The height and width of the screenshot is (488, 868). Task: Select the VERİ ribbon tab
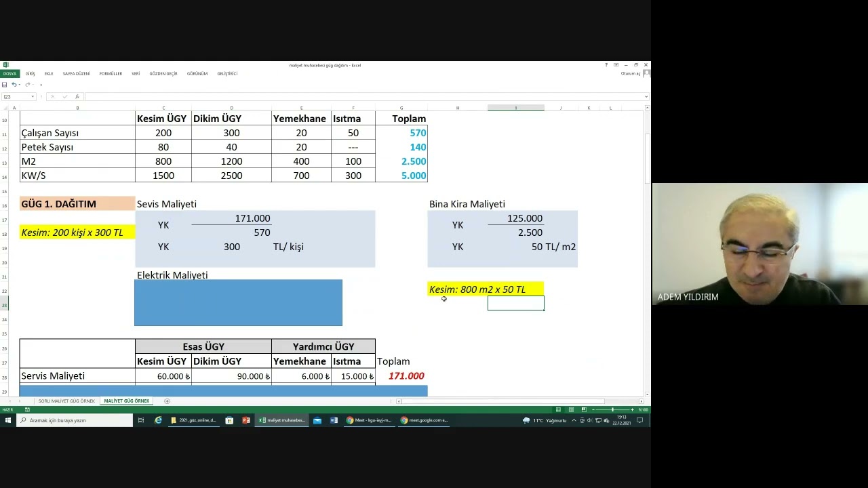click(x=136, y=73)
